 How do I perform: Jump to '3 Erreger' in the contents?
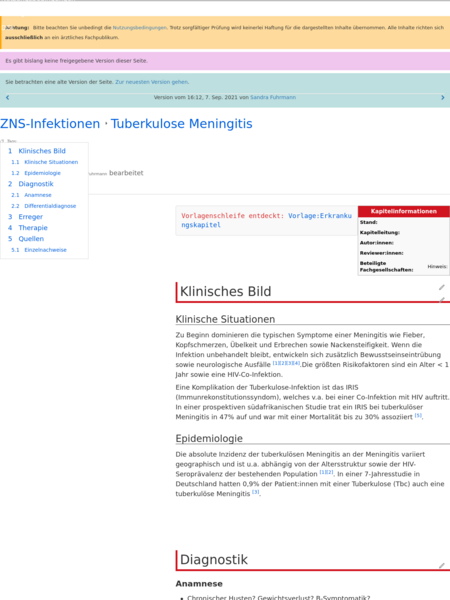click(x=25, y=217)
